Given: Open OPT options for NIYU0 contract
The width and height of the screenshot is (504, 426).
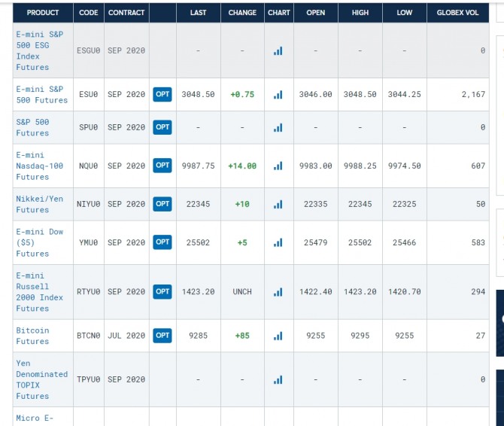Looking at the screenshot, I should [162, 204].
